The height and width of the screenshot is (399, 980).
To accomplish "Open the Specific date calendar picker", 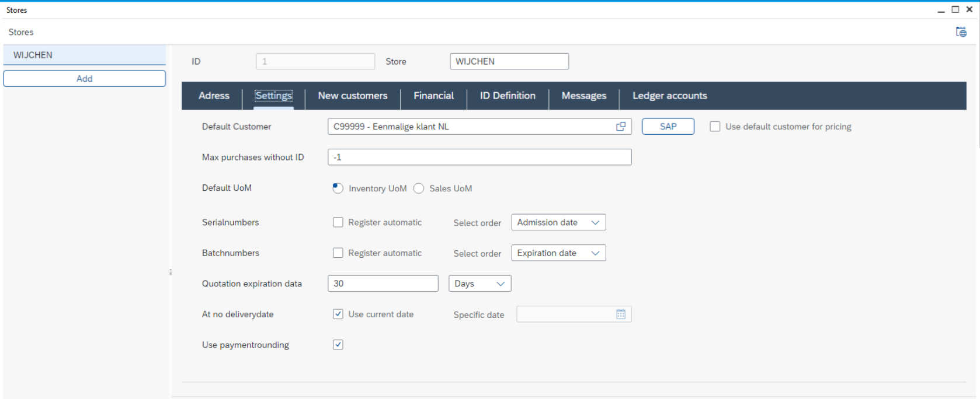I will (621, 314).
